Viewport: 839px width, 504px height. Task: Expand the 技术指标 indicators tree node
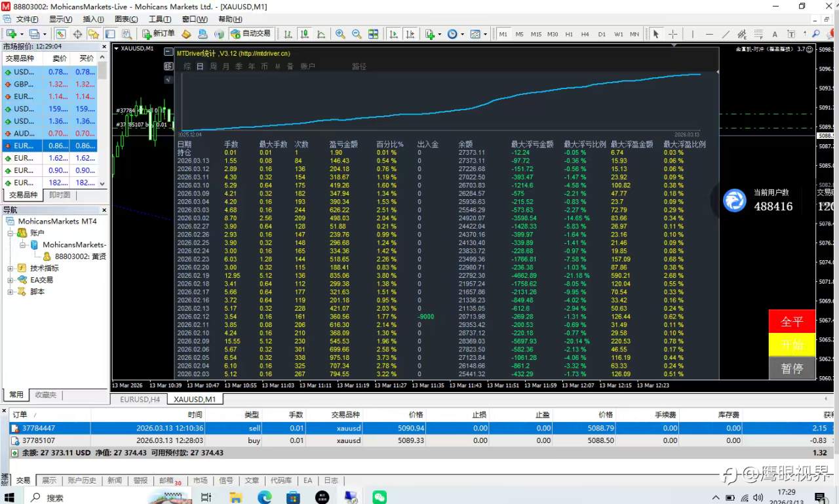[x=10, y=268]
